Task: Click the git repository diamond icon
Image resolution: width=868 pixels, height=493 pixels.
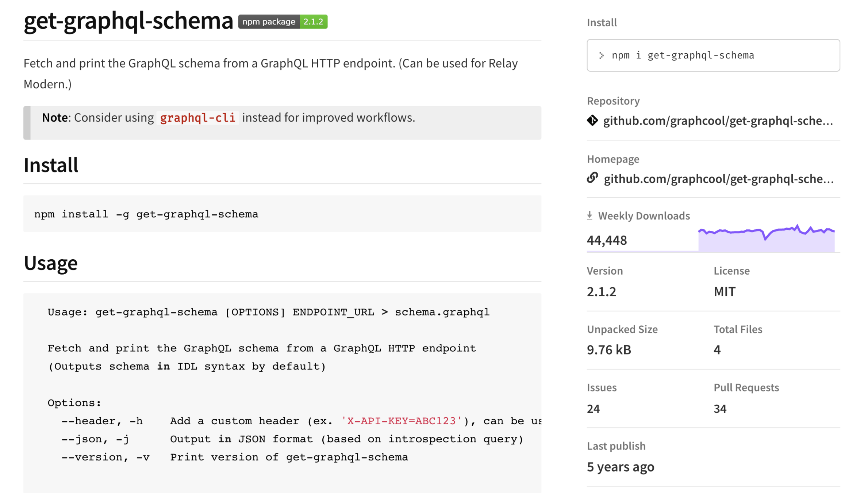Action: [592, 120]
